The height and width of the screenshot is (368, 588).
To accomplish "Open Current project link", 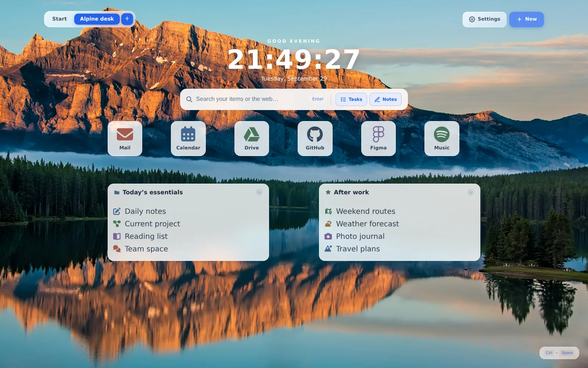I will [x=153, y=224].
